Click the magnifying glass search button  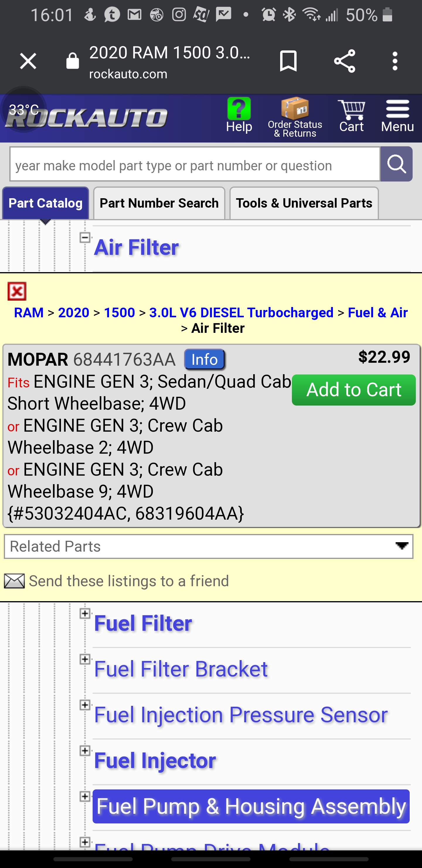[396, 164]
